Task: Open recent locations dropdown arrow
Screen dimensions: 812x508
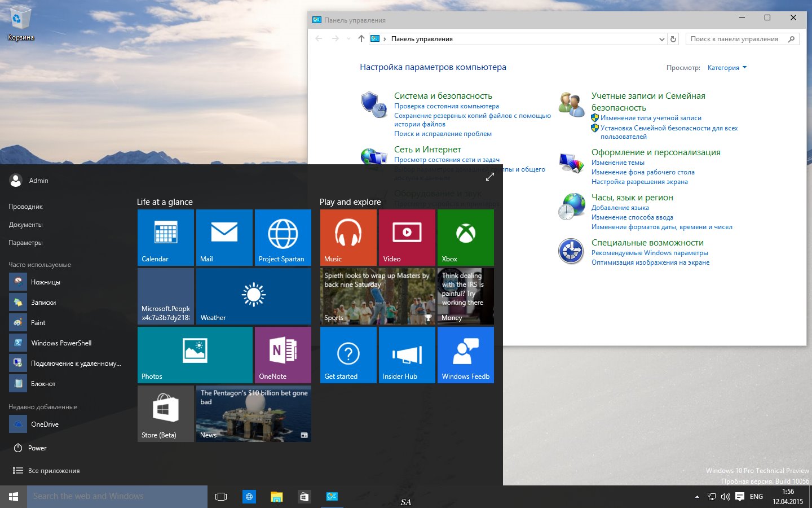Action: (x=348, y=39)
